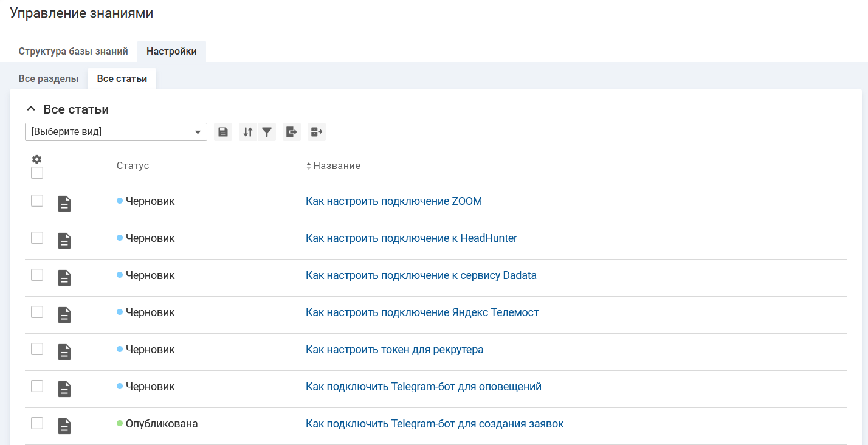
Task: Click the Статус column header
Action: point(133,165)
